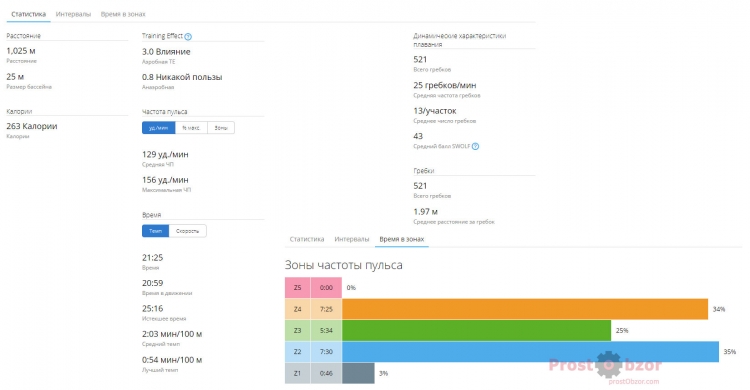The width and height of the screenshot is (750, 390).
Task: Open the top Статистика tab
Action: coord(28,14)
